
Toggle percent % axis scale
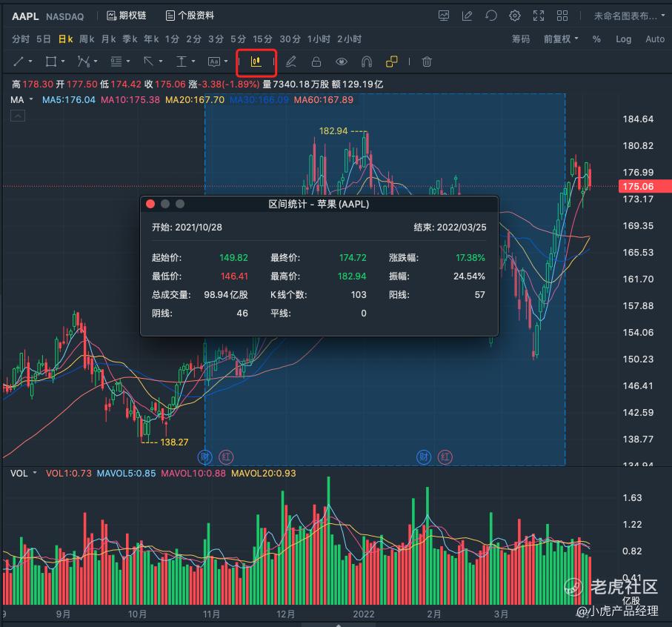click(596, 39)
